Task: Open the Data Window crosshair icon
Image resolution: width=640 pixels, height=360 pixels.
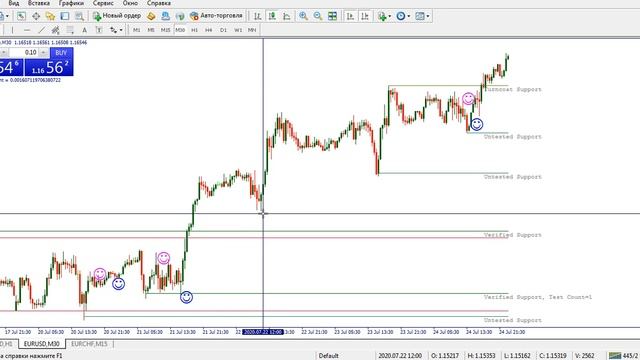Action: (x=36, y=16)
